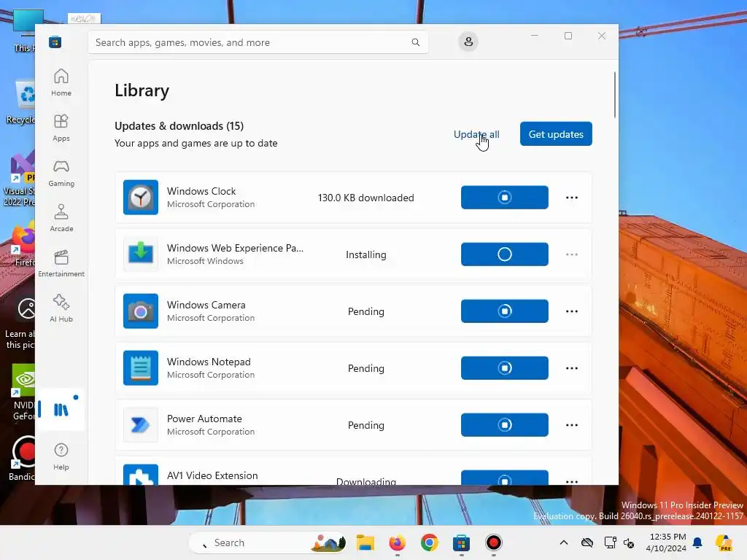
Task: Click the Windows Web Experience Pack icon
Action: point(141,254)
